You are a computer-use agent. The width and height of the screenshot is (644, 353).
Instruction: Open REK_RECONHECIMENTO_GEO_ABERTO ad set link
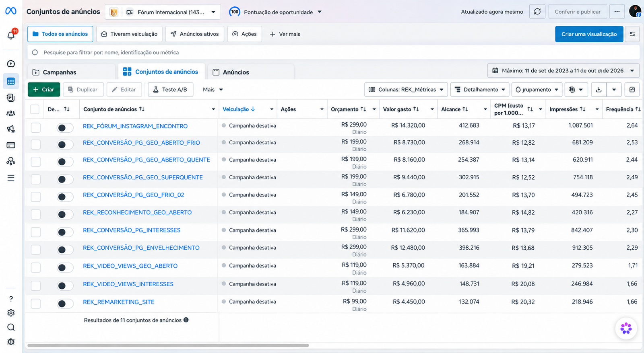137,213
